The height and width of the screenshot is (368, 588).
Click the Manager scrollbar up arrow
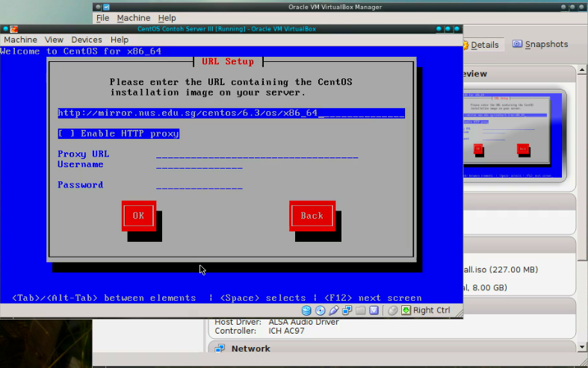[x=581, y=70]
